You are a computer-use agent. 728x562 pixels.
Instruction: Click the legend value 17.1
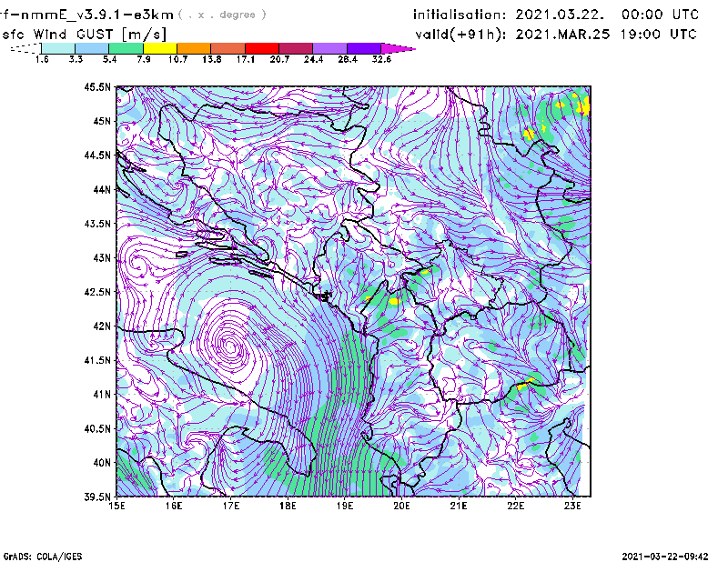(246, 59)
